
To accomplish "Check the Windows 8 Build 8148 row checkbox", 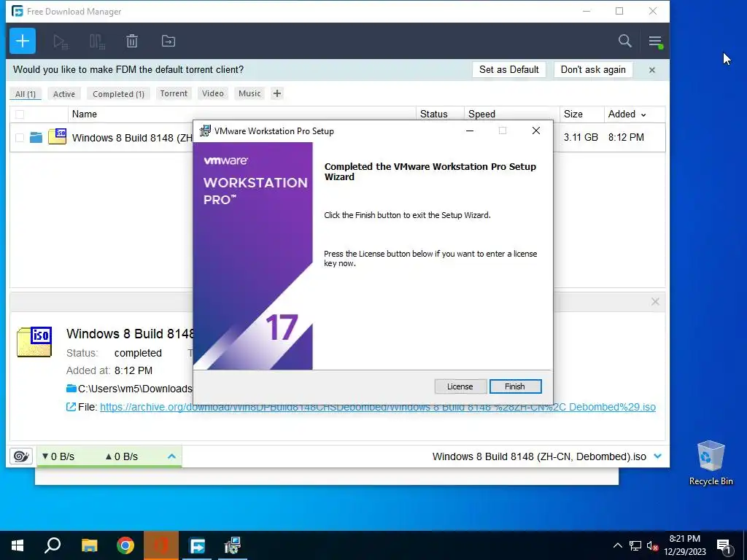I will pyautogui.click(x=20, y=138).
